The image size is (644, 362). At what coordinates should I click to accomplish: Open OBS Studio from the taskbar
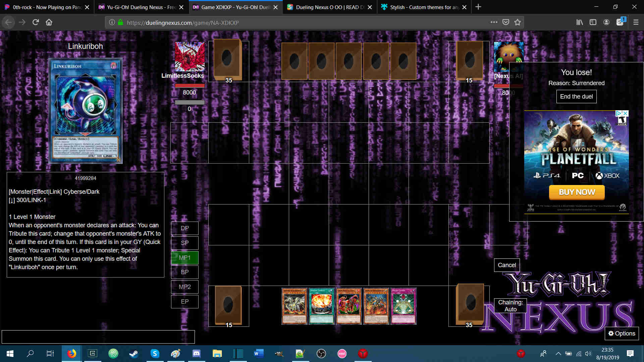(x=321, y=354)
